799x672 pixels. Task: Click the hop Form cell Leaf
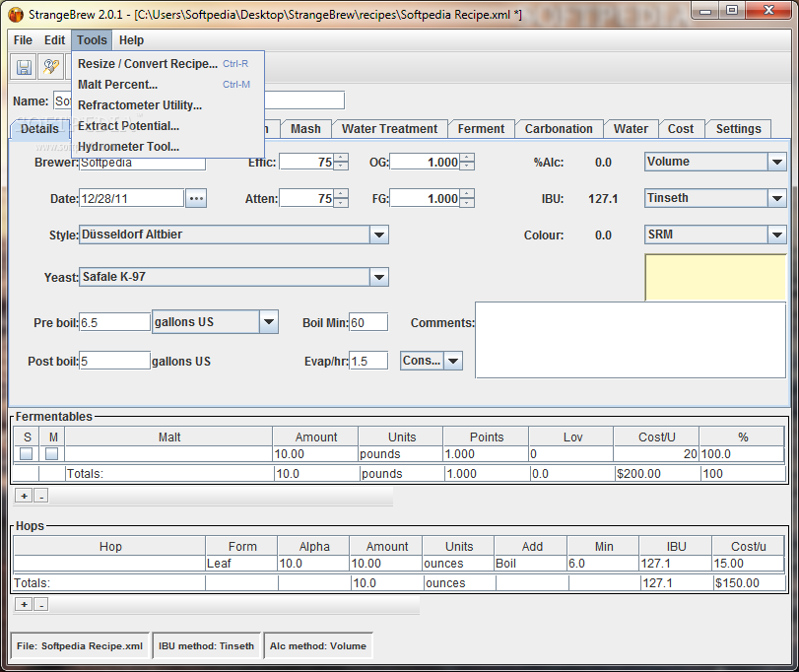(x=241, y=564)
